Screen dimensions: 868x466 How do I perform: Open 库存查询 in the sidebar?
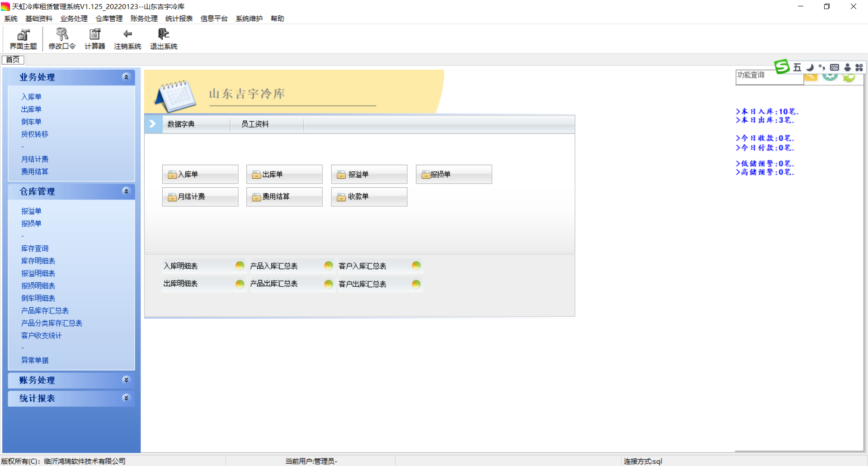[x=35, y=248]
